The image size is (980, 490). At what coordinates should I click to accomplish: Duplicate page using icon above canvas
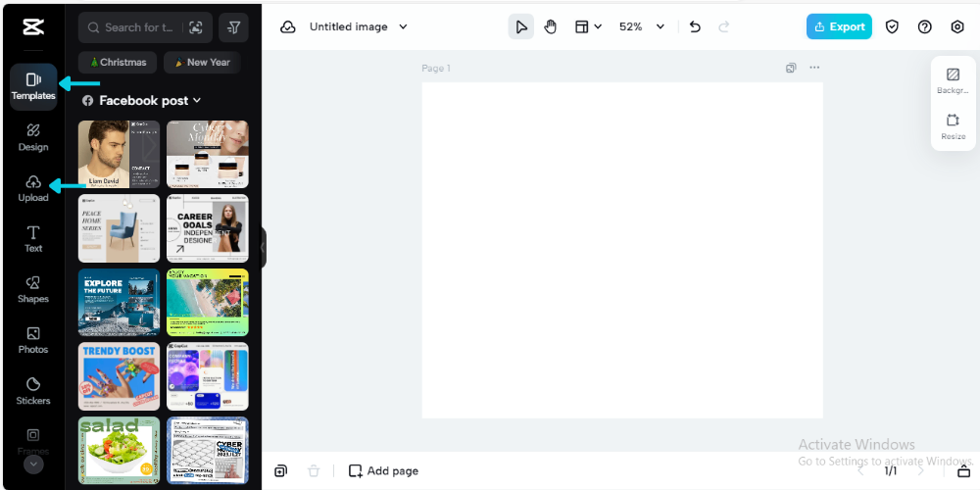pos(791,68)
